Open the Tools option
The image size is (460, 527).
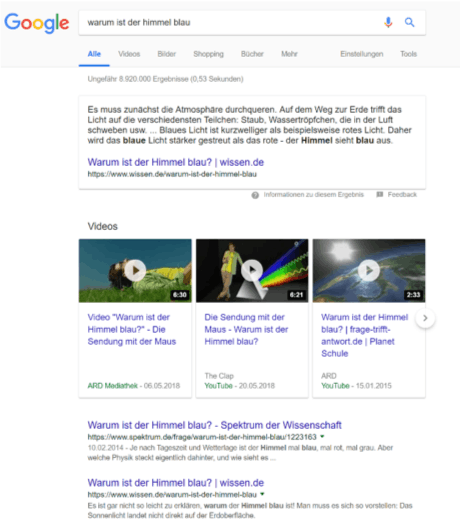(x=409, y=54)
